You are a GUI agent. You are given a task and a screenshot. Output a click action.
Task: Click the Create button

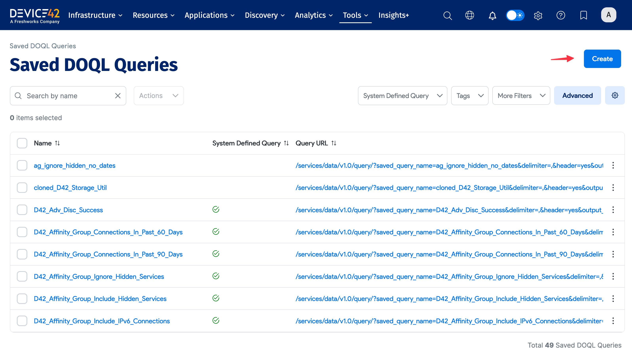click(602, 59)
